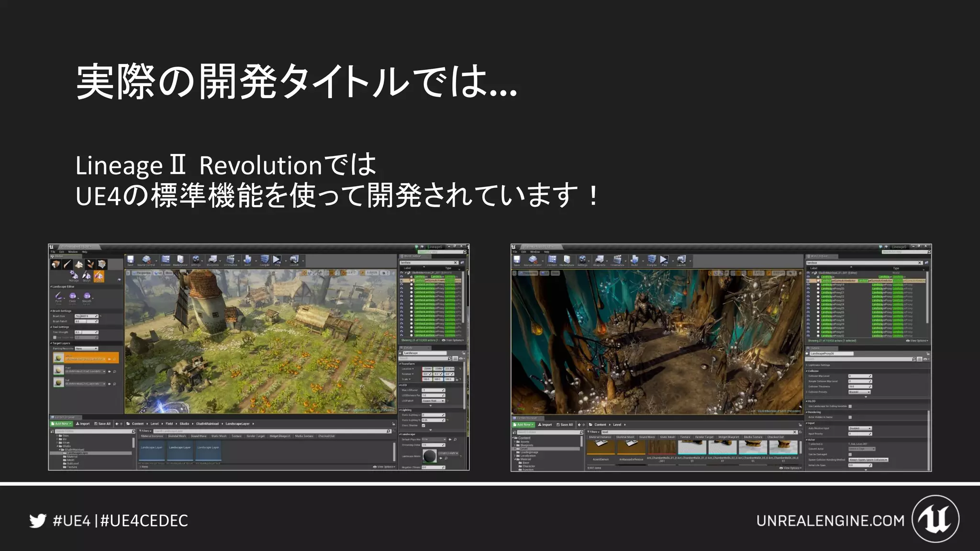Viewport: 980px width, 551px height.
Task: Open Content icon in right editor toolbar
Action: (552, 261)
